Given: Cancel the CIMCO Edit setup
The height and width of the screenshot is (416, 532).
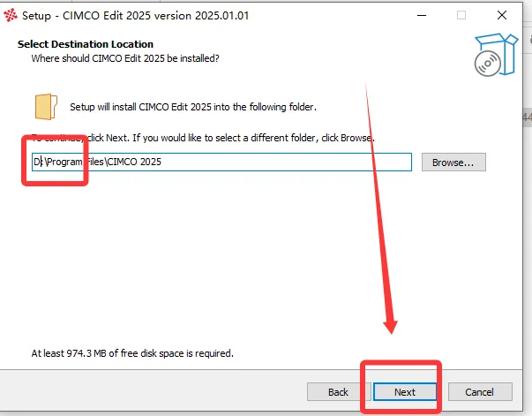Looking at the screenshot, I should click(480, 392).
